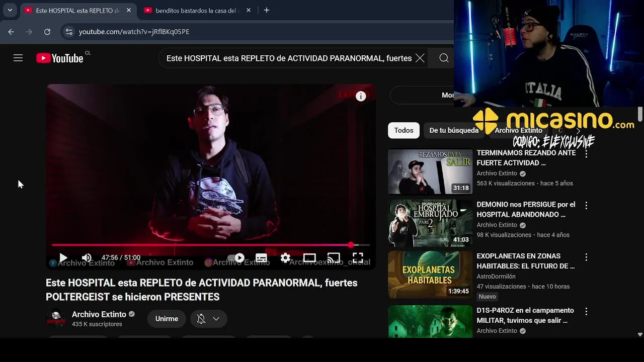Screen dimensions: 644x362
Task: Close the 'benditos bastardos' tab
Action: (x=249, y=10)
